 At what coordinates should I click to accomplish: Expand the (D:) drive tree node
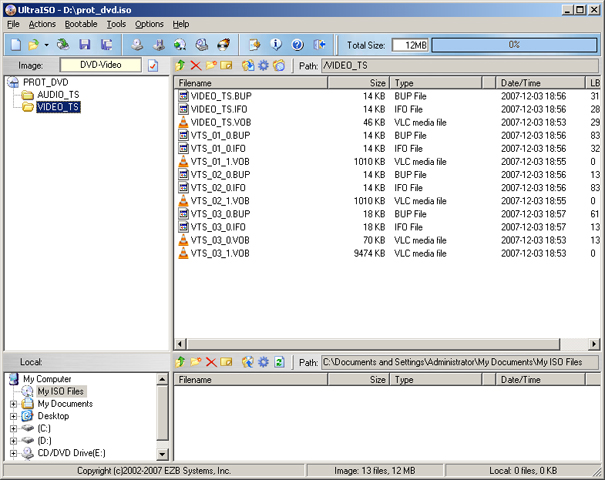14,441
